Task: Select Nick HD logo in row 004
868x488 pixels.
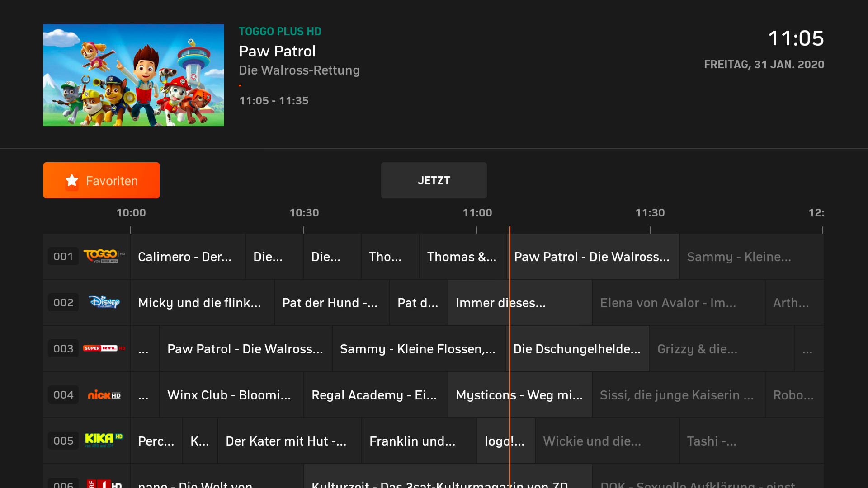Action: pyautogui.click(x=104, y=395)
